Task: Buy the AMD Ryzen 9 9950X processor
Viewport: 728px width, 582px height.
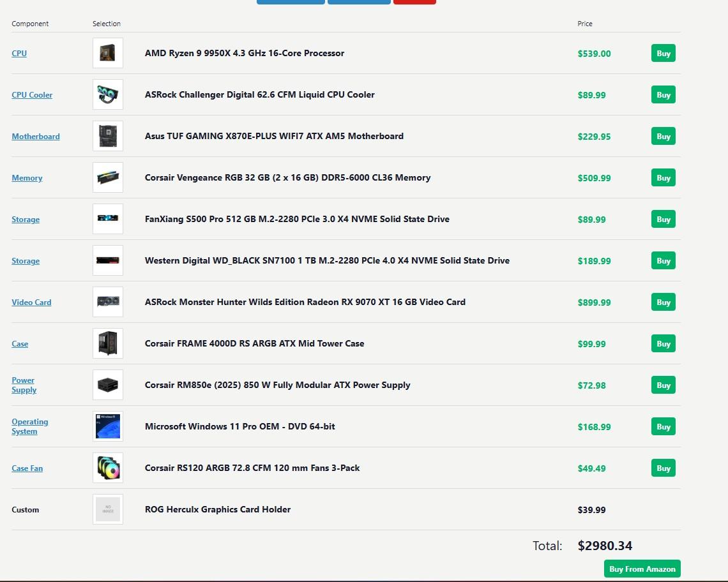Action: pos(663,53)
